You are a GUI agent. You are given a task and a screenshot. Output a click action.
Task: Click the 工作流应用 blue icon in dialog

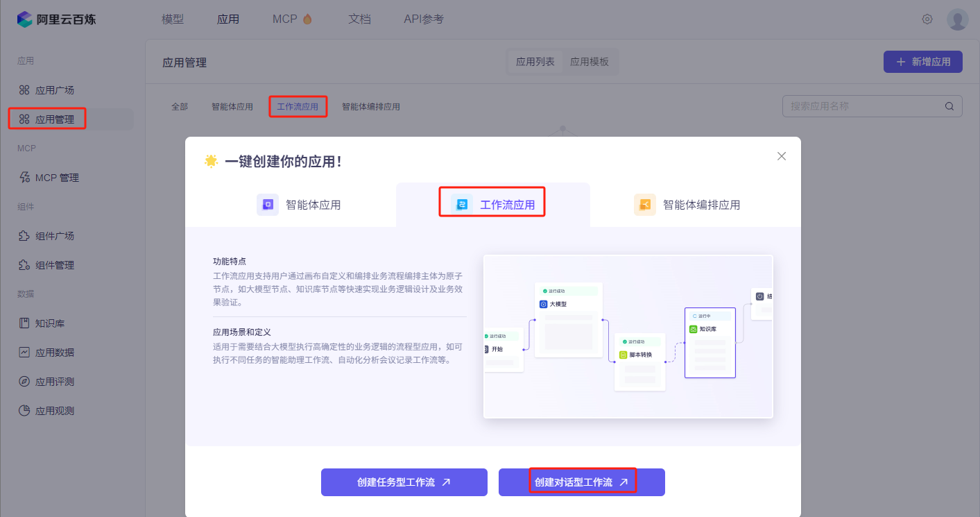click(x=462, y=205)
